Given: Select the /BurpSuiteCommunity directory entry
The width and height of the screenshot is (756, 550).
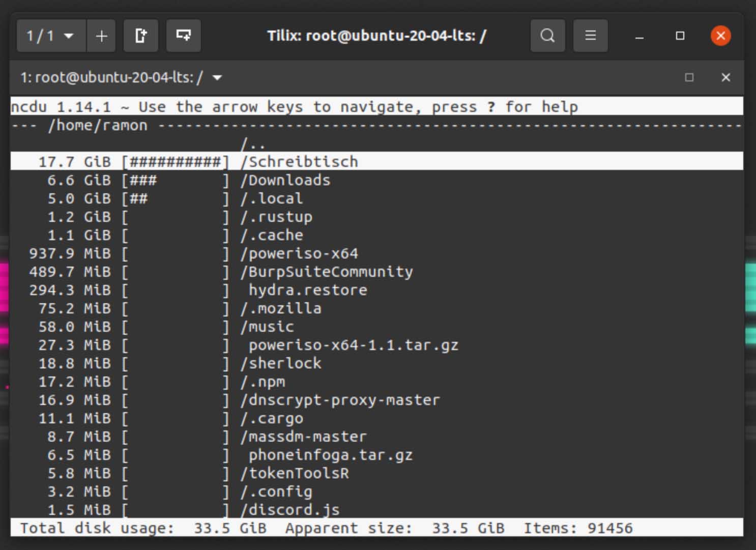Looking at the screenshot, I should click(x=377, y=272).
